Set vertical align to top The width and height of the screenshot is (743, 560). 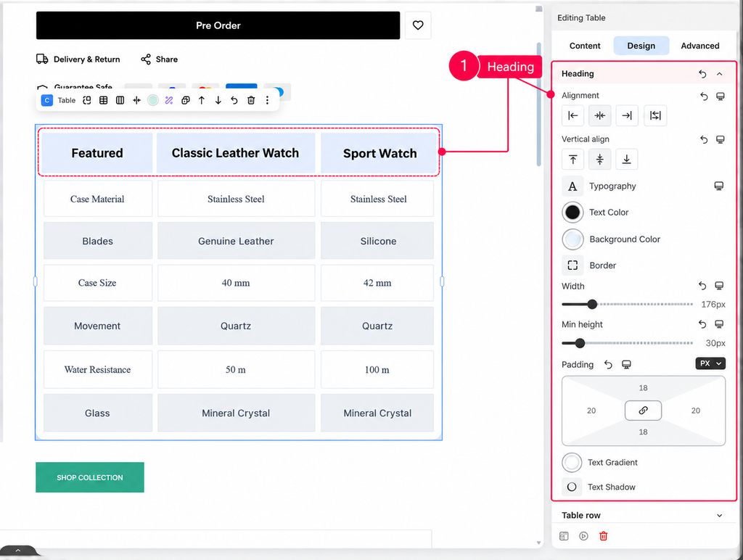pos(573,159)
